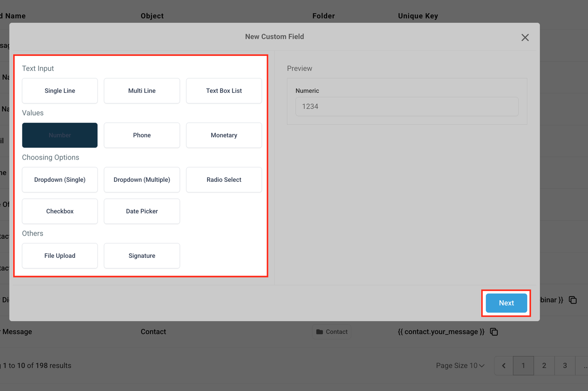Viewport: 588px width, 391px height.
Task: Pick the File Upload field type
Action: coord(60,256)
